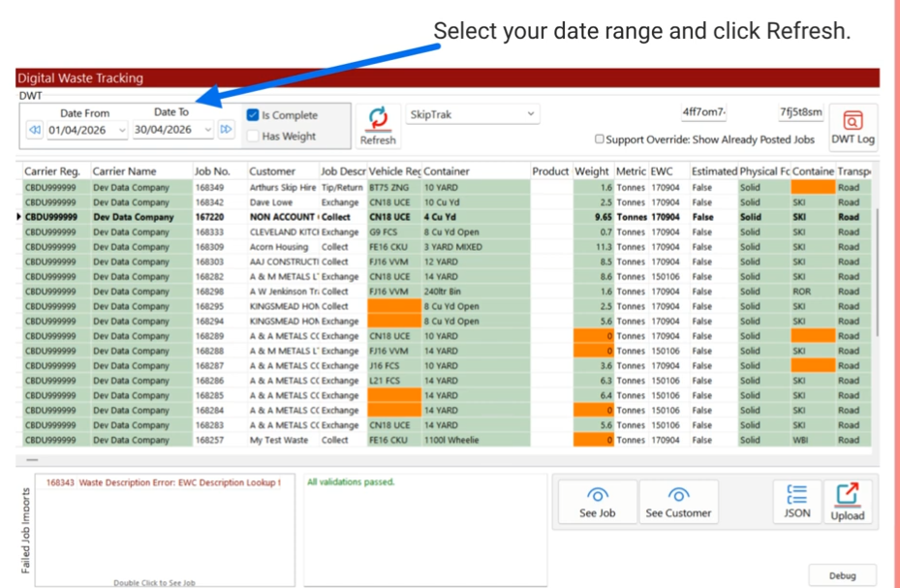Viewport: 900px width, 588px height.
Task: Click the row selector arrow for job 167220
Action: pos(19,217)
